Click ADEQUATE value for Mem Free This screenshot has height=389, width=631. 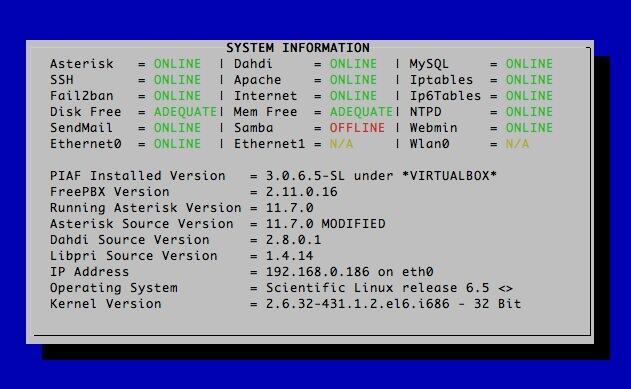click(361, 112)
